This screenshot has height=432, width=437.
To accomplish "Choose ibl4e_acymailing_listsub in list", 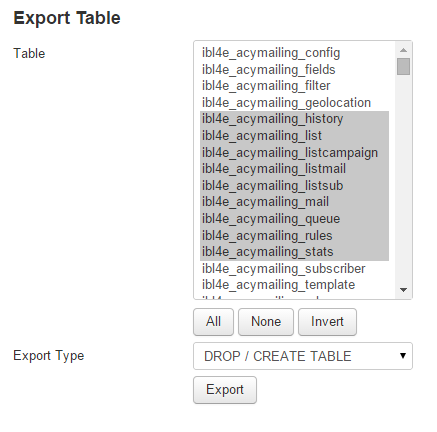I will tap(294, 186).
